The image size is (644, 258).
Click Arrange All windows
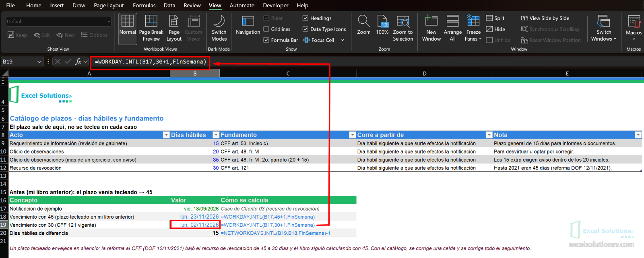point(453,28)
